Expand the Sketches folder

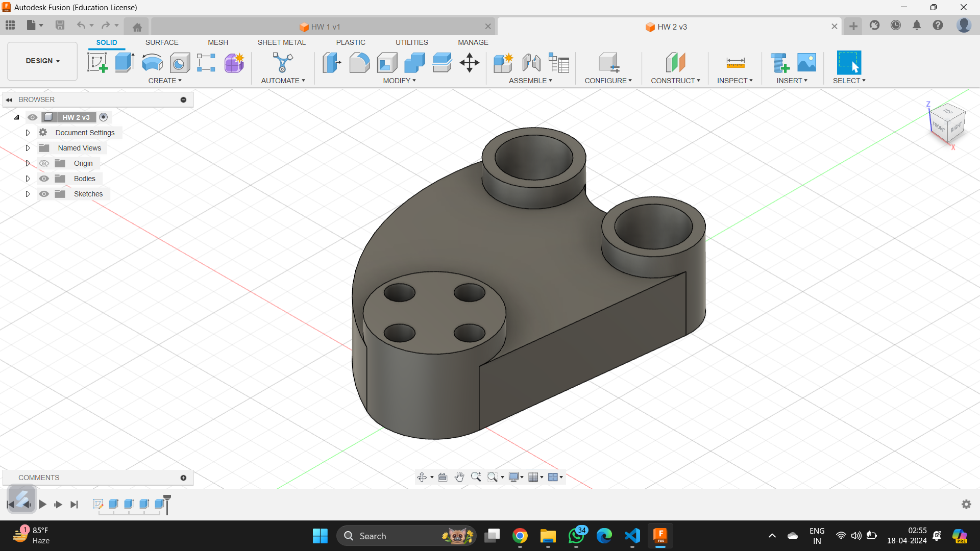click(28, 194)
